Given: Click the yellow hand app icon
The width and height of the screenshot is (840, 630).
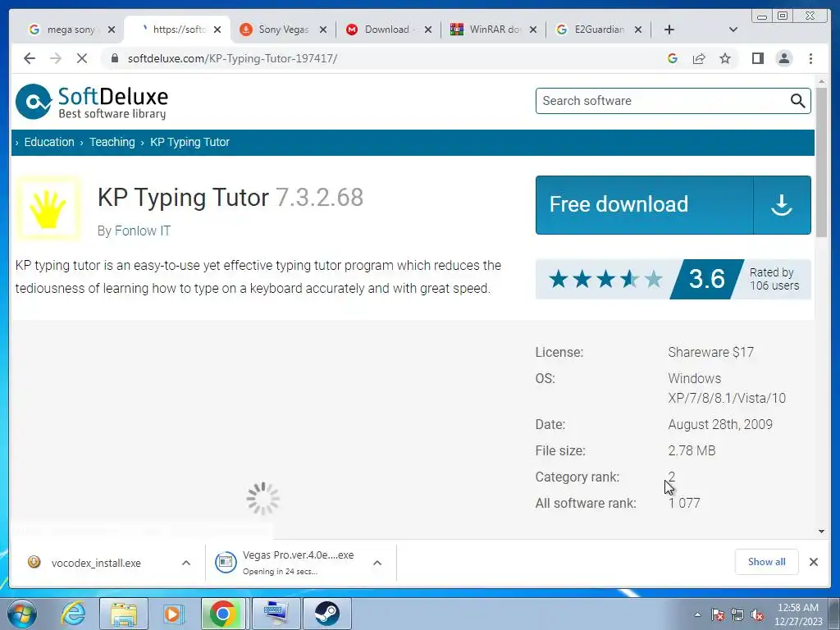Looking at the screenshot, I should coord(48,208).
